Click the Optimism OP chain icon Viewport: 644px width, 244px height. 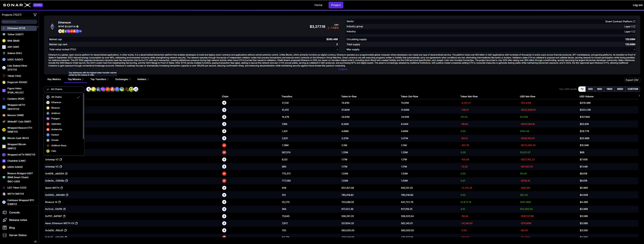click(107, 89)
